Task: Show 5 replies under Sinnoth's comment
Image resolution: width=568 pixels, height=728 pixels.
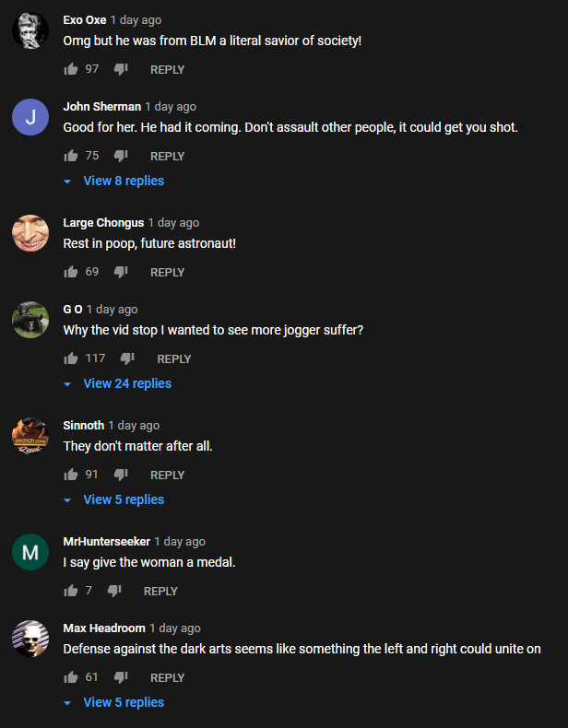Action: pos(113,499)
